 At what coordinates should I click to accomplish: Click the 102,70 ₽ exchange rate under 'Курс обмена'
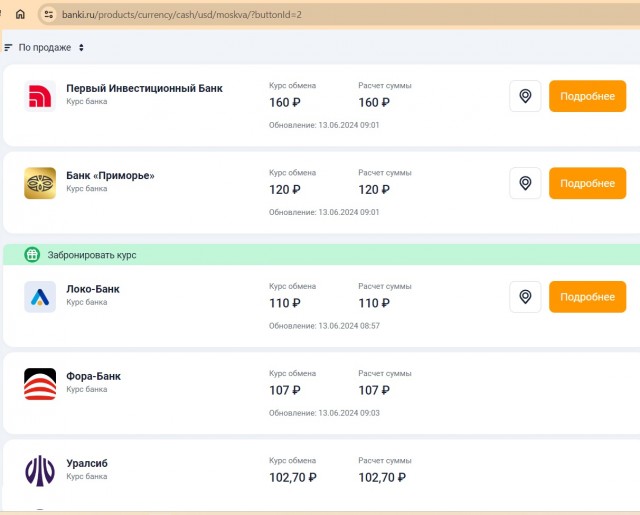coord(293,477)
